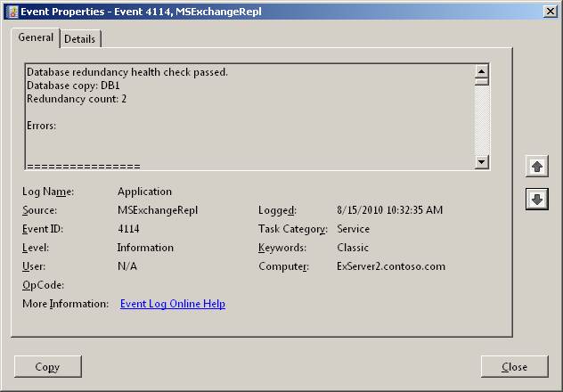Click the 'Database redundancy health check passed' text line

pyautogui.click(x=127, y=71)
